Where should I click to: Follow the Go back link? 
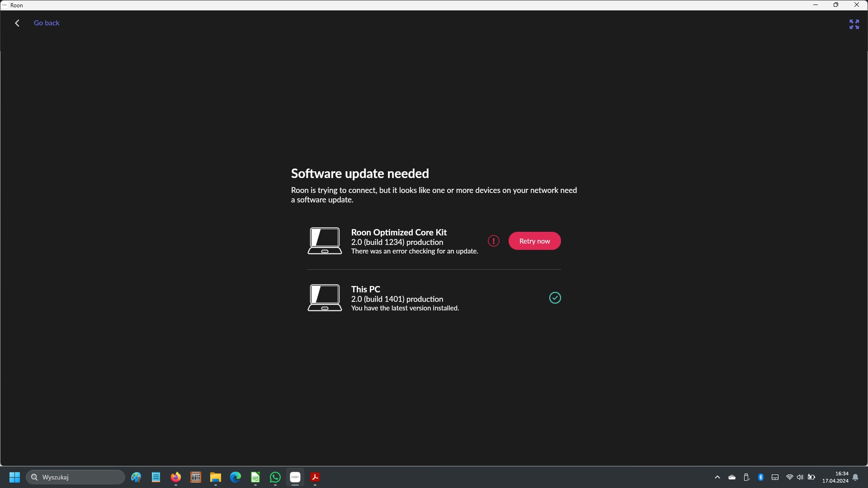(x=47, y=23)
